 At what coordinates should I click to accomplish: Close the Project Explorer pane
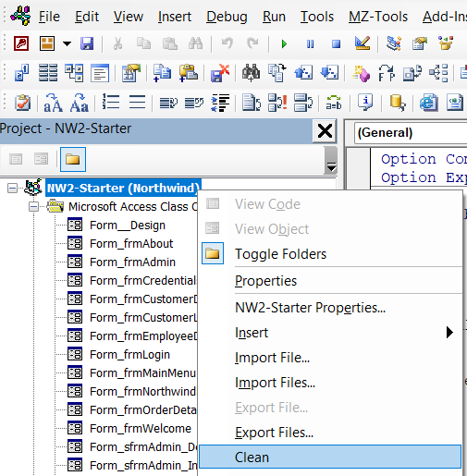pos(325,131)
